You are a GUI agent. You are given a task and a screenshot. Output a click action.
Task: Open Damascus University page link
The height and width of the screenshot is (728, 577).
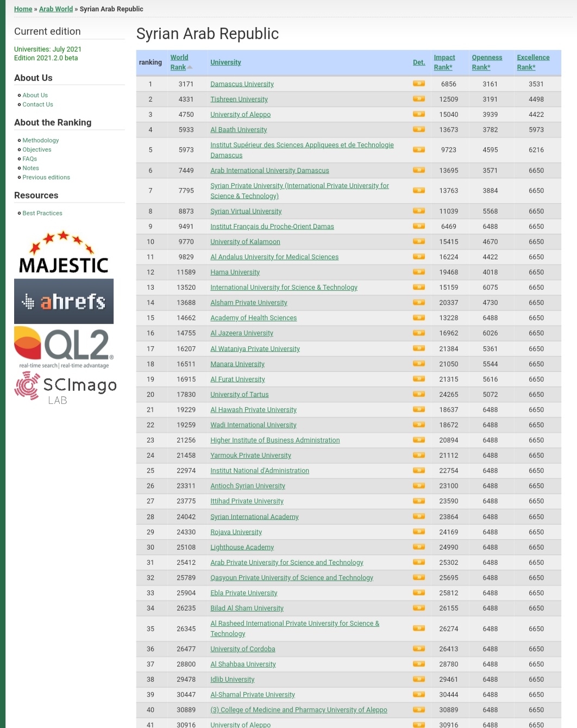tap(242, 84)
